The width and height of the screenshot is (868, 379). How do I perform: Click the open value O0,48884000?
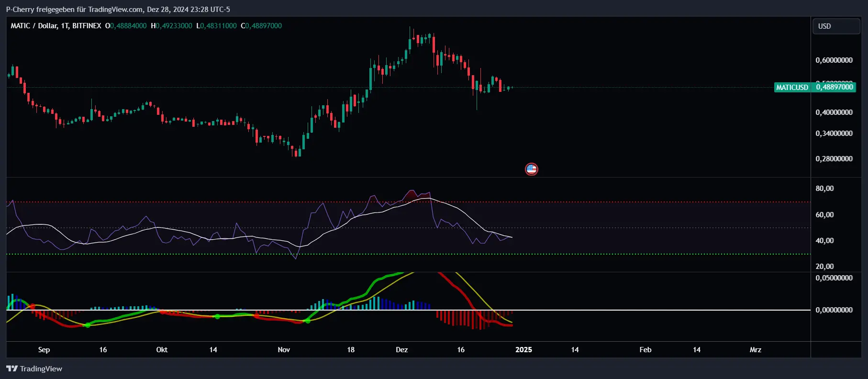click(126, 26)
